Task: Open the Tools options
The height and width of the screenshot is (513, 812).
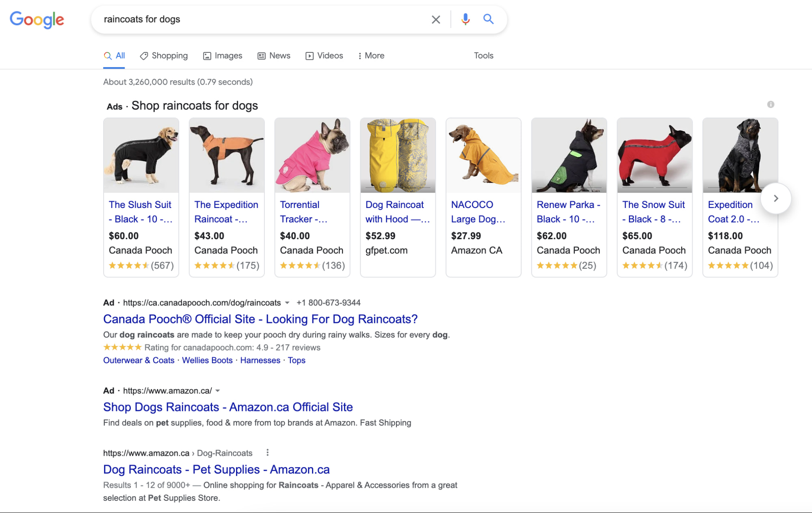Action: (483, 56)
